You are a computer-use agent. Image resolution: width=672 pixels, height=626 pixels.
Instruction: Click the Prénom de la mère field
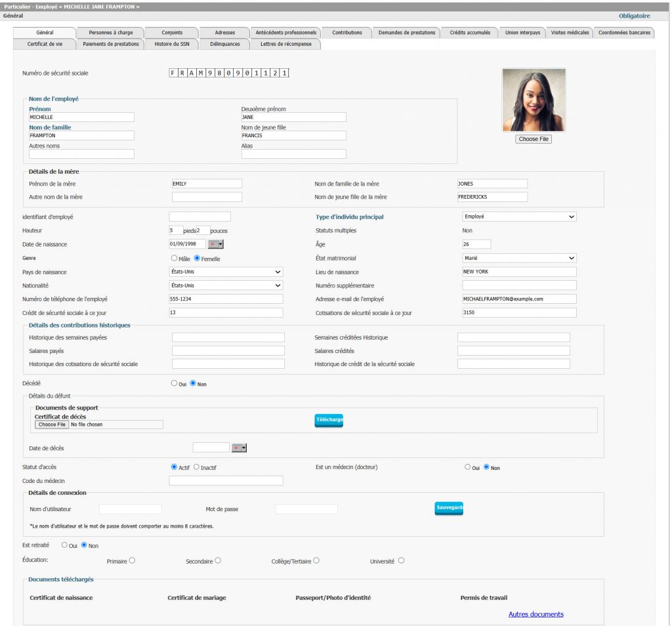coord(207,184)
